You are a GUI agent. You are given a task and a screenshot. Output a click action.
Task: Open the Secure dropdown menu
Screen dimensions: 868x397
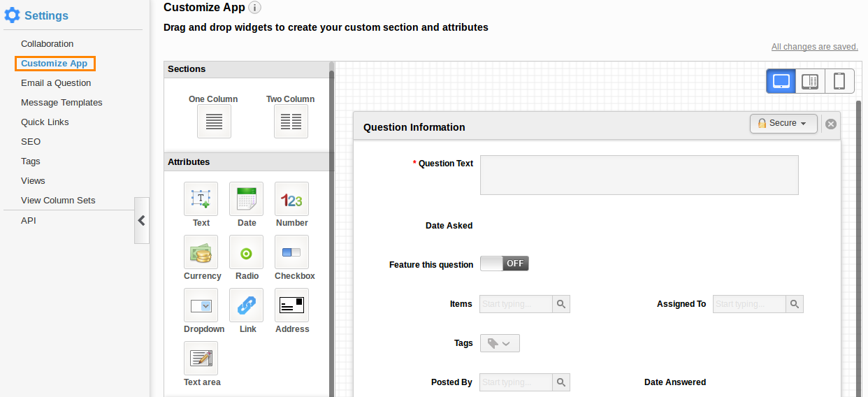783,123
